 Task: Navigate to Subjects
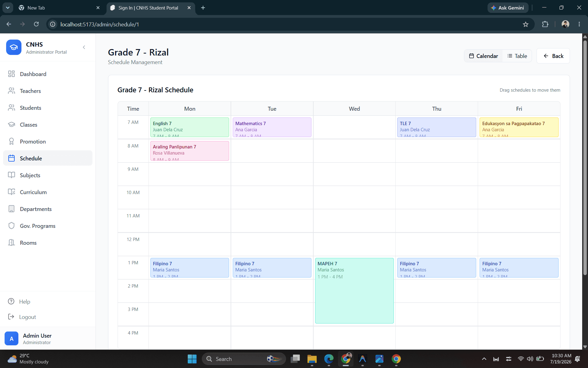tap(48, 175)
